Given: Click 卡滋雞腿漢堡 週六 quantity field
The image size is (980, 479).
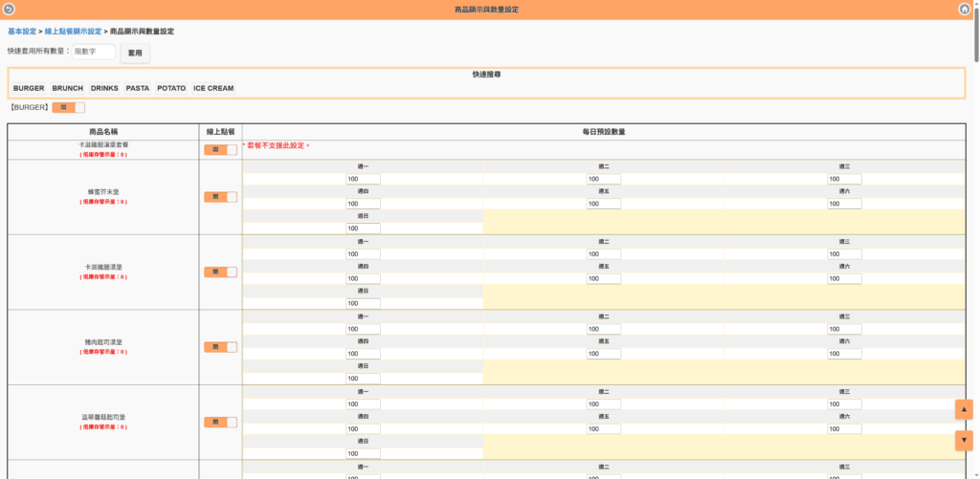Looking at the screenshot, I should [844, 278].
